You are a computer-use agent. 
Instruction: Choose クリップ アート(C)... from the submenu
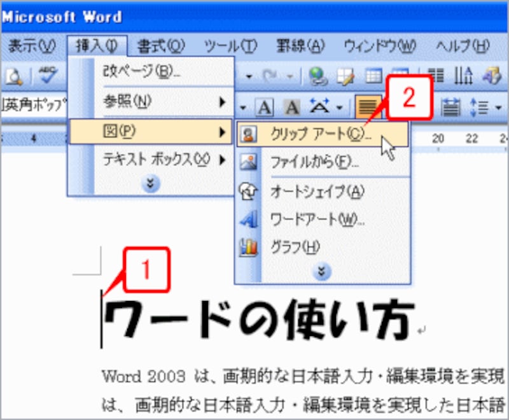coord(323,134)
